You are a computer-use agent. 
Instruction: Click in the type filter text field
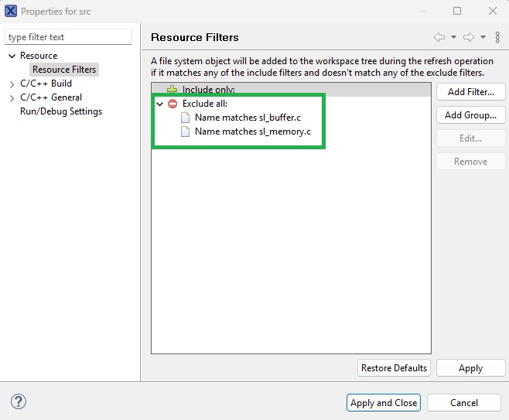click(68, 37)
